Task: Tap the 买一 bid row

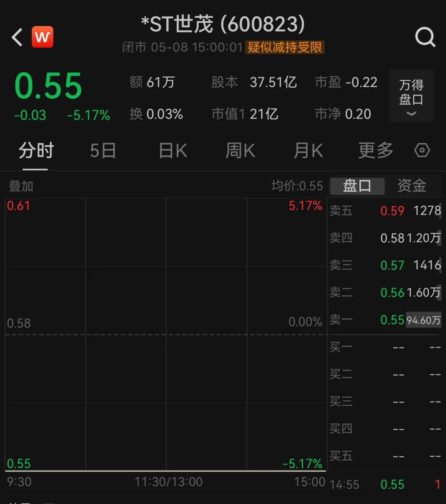Action: pyautogui.click(x=385, y=347)
